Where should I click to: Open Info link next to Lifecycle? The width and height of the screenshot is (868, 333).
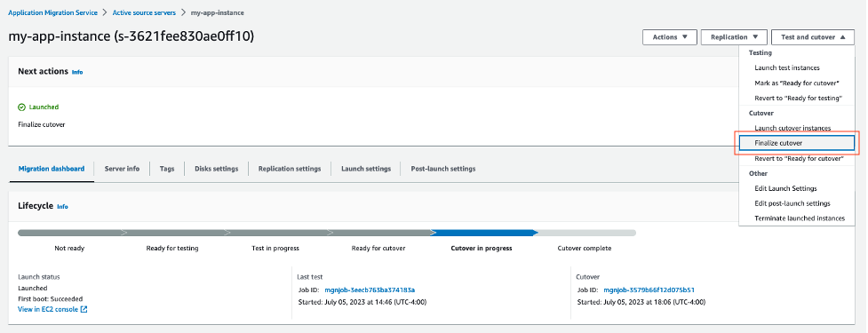pyautogui.click(x=62, y=206)
